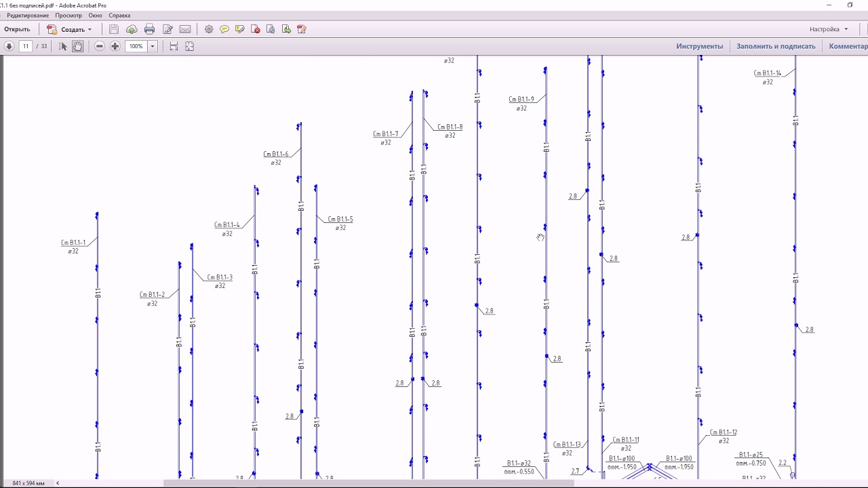Click the sign document icon
Viewport: 868px width, 488px height.
(302, 29)
